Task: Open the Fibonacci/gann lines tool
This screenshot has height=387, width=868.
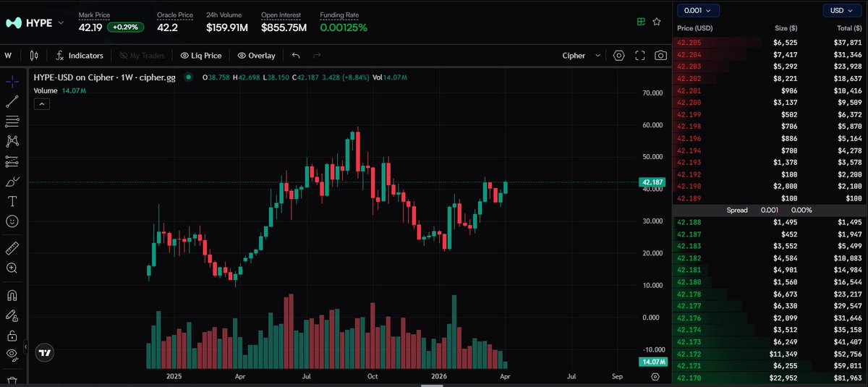Action: tap(12, 121)
